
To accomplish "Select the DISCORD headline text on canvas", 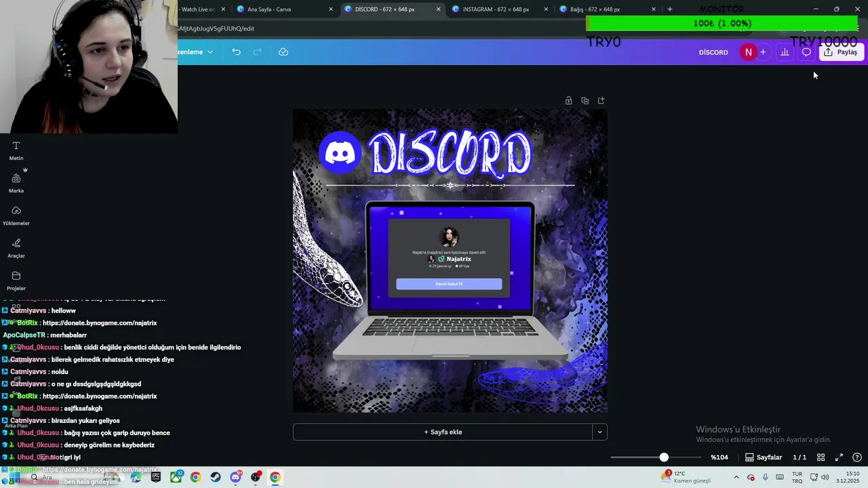I will (x=451, y=153).
